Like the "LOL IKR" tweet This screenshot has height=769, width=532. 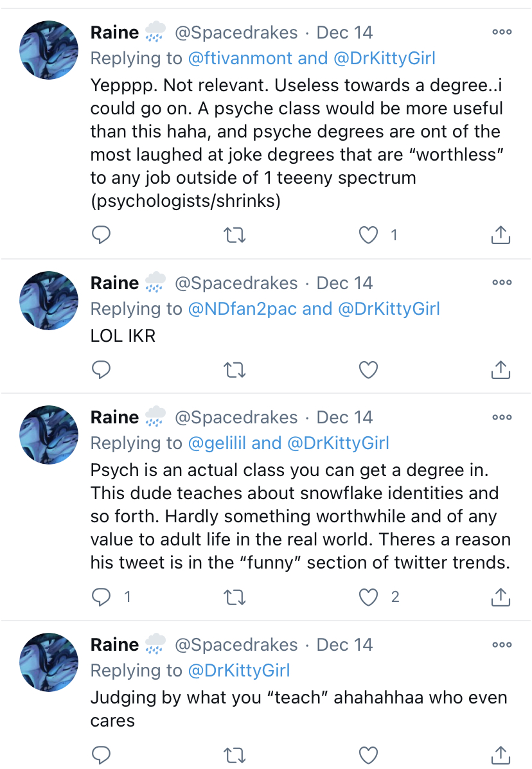point(368,370)
